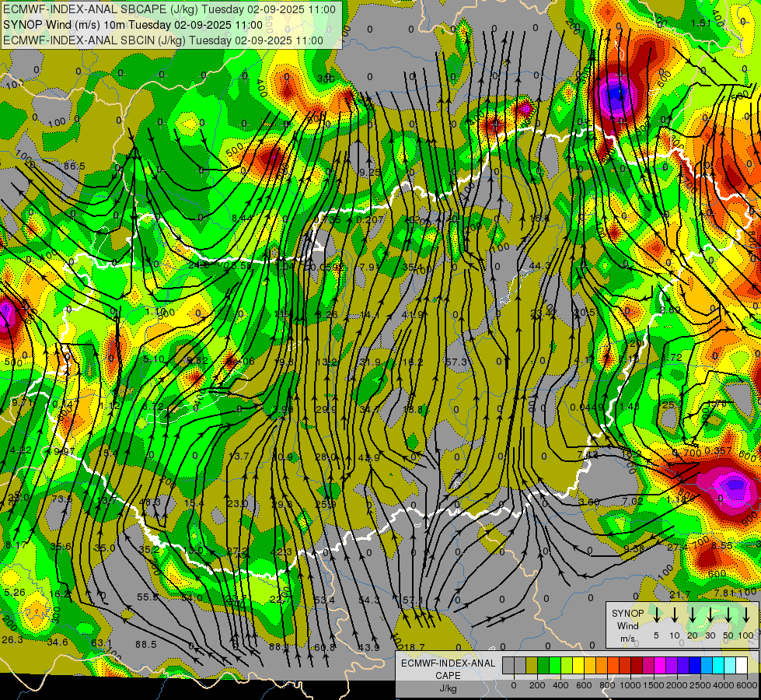
Task: Pick the pure yellow CAPE legend swatch
Action: 578,665
